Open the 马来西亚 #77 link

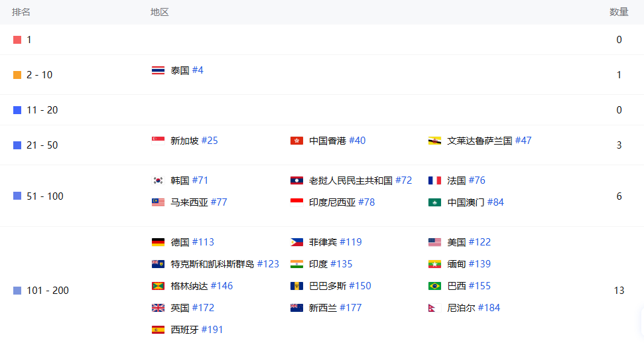(199, 202)
